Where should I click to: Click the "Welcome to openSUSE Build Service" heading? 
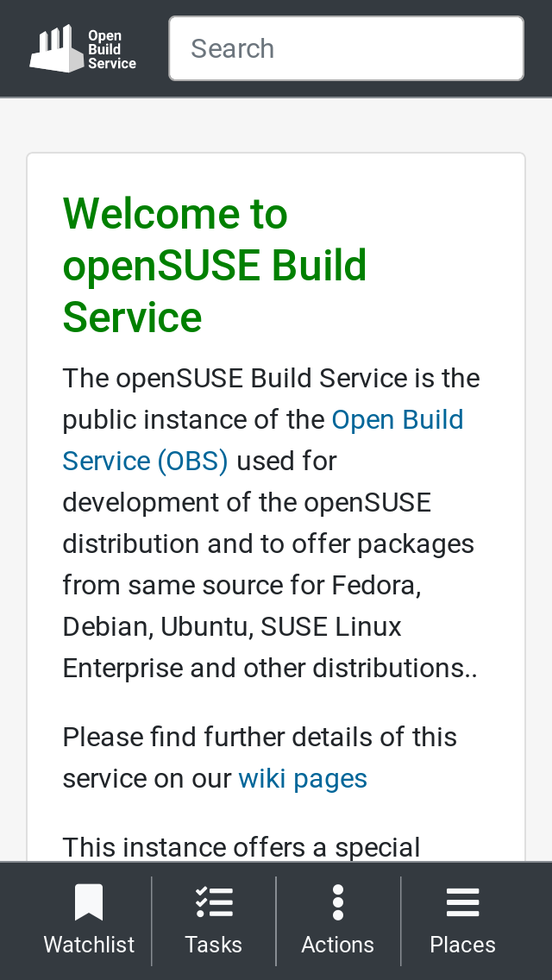(215, 266)
